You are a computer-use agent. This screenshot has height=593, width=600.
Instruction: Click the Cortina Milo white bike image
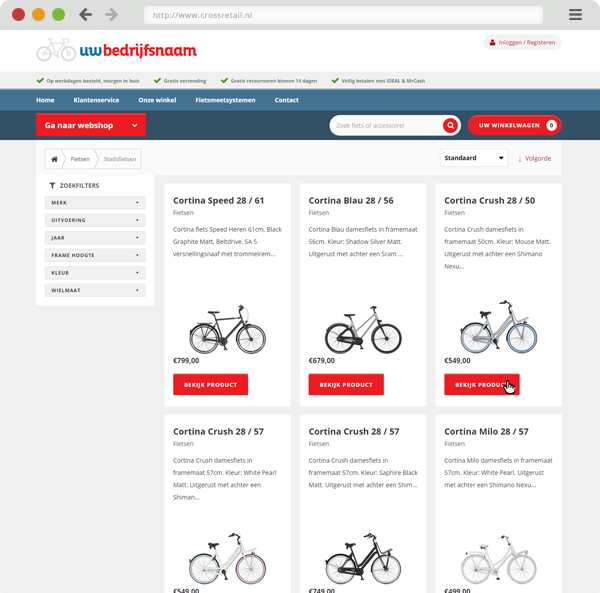(x=499, y=559)
